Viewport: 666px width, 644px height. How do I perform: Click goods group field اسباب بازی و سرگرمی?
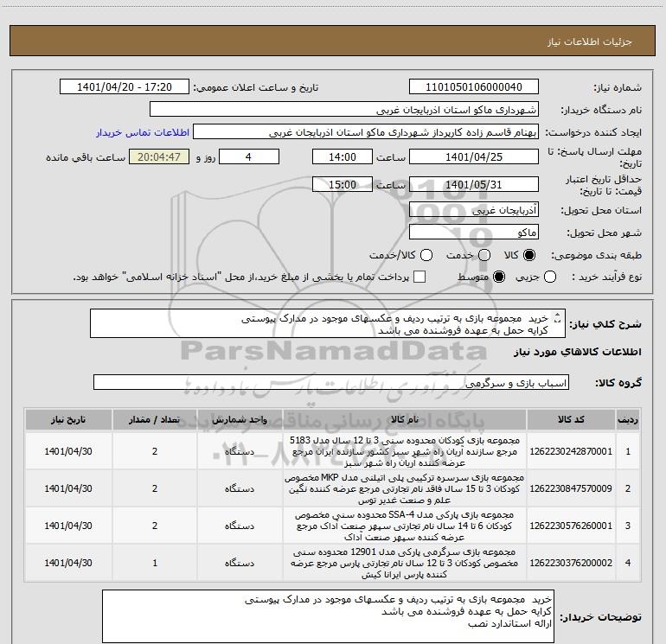pyautogui.click(x=331, y=382)
